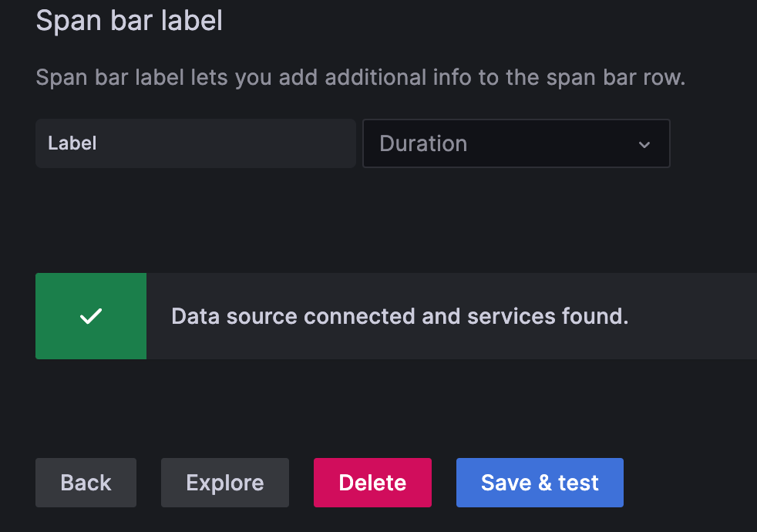Click the span bar label description text
This screenshot has width=757, height=532.
click(x=360, y=78)
